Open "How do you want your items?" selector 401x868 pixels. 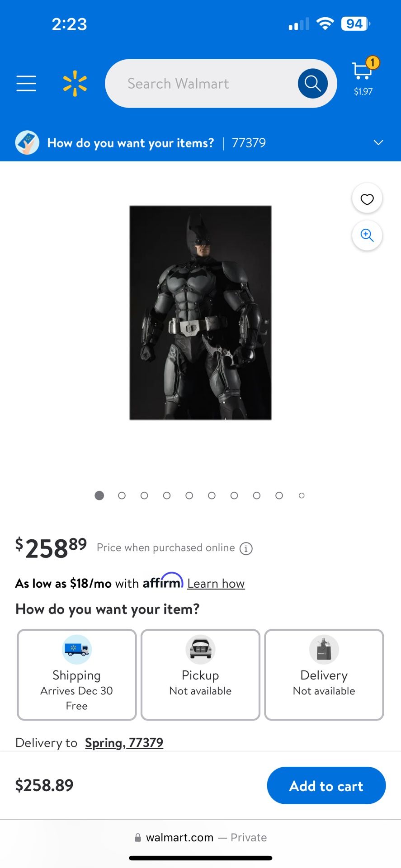(130, 143)
